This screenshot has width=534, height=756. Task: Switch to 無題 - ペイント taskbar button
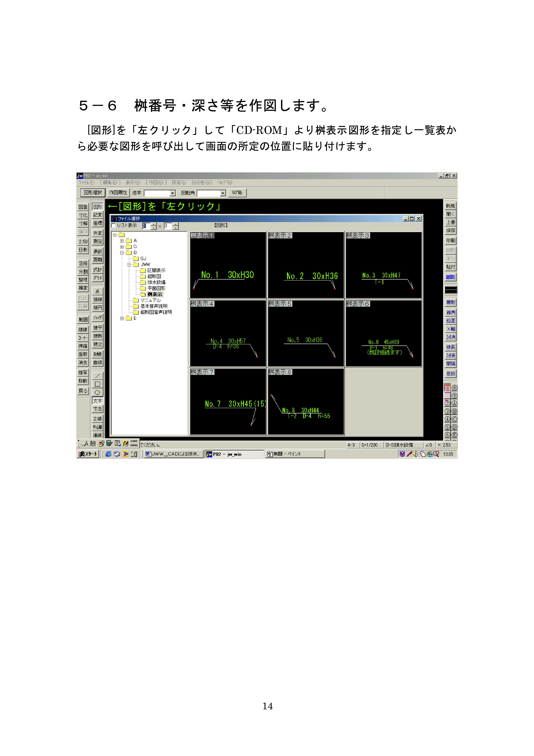pos(295,454)
